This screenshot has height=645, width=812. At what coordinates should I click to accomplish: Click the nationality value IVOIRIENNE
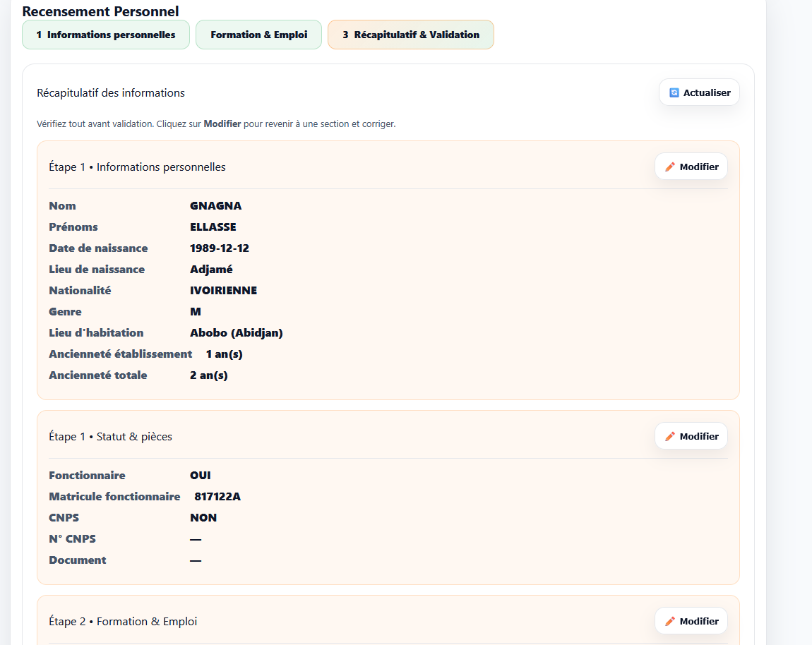tap(223, 291)
